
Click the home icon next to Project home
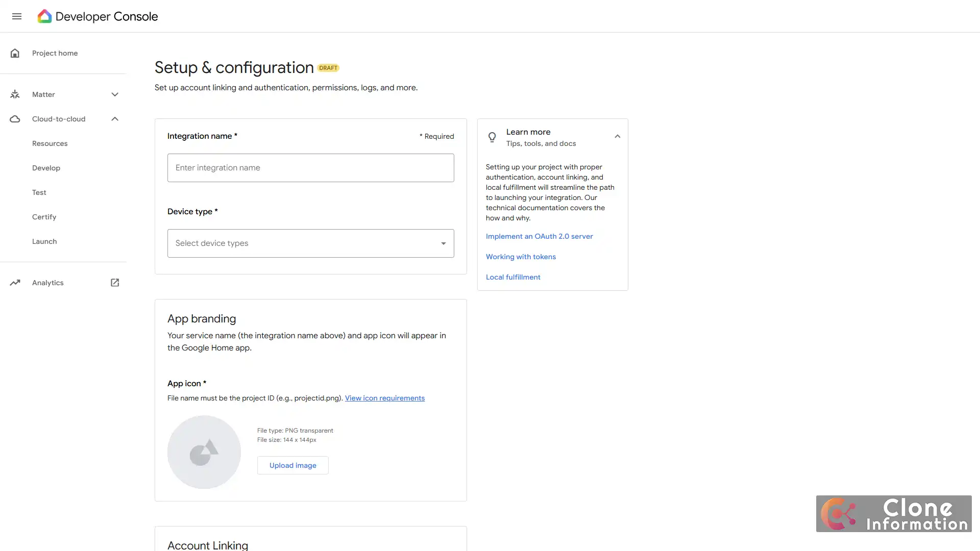click(x=15, y=53)
